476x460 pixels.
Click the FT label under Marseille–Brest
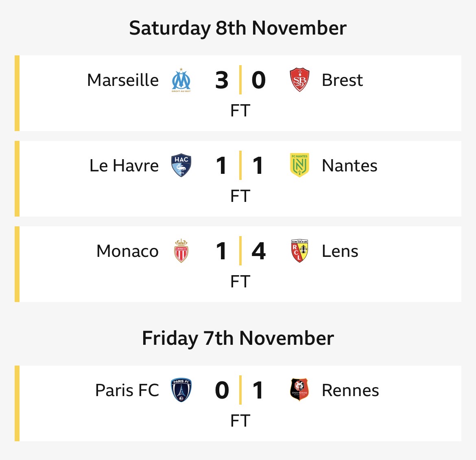point(240,111)
